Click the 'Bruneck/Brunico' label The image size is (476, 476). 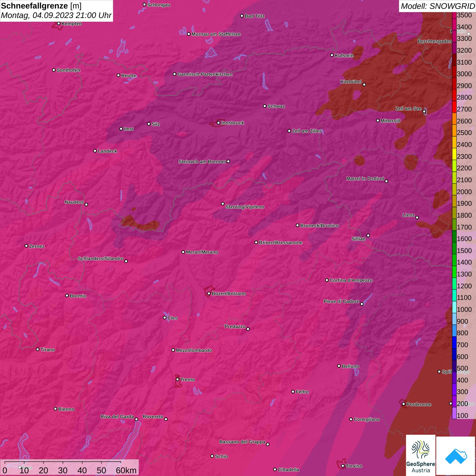point(319,225)
